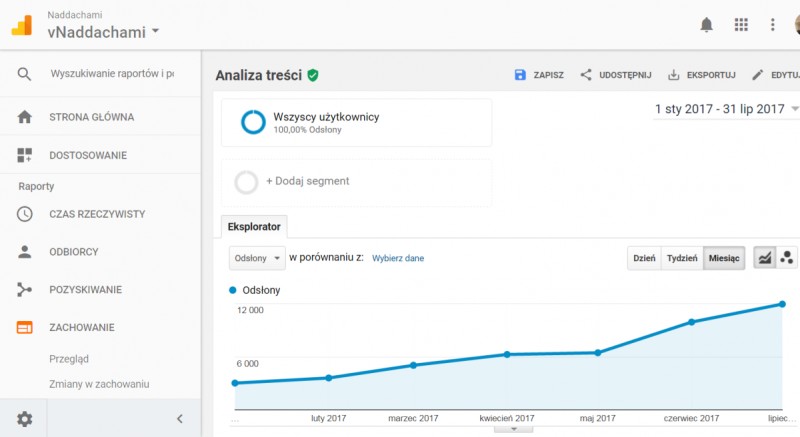Image resolution: width=800 pixels, height=437 pixels.
Task: Click the share icon beside Udostępnij
Action: [586, 75]
